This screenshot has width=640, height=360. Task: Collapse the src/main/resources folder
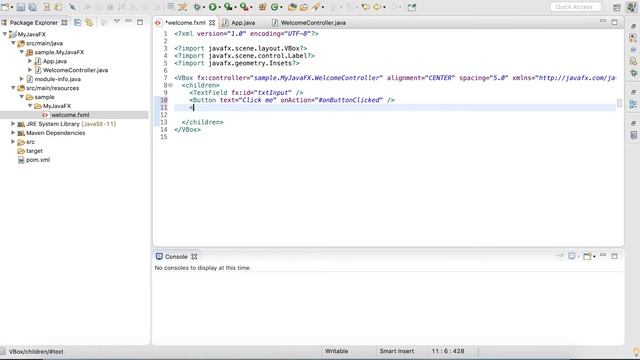tap(13, 88)
